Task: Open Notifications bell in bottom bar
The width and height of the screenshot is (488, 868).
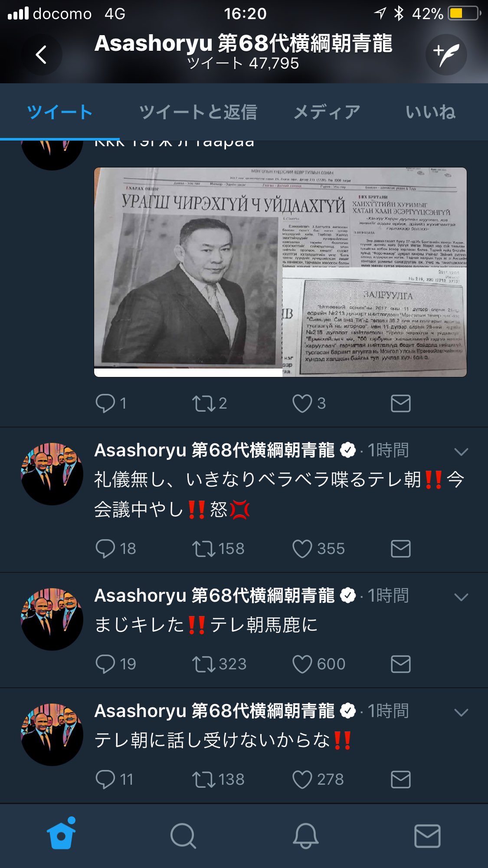Action: 305,835
